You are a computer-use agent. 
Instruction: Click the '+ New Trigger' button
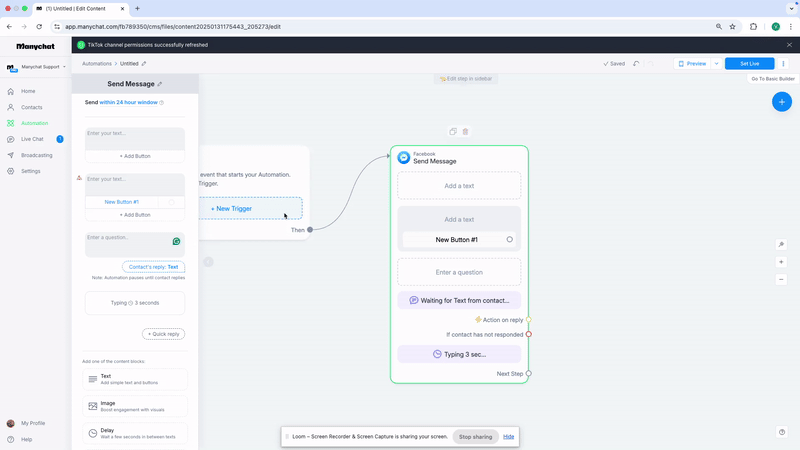[x=231, y=208]
